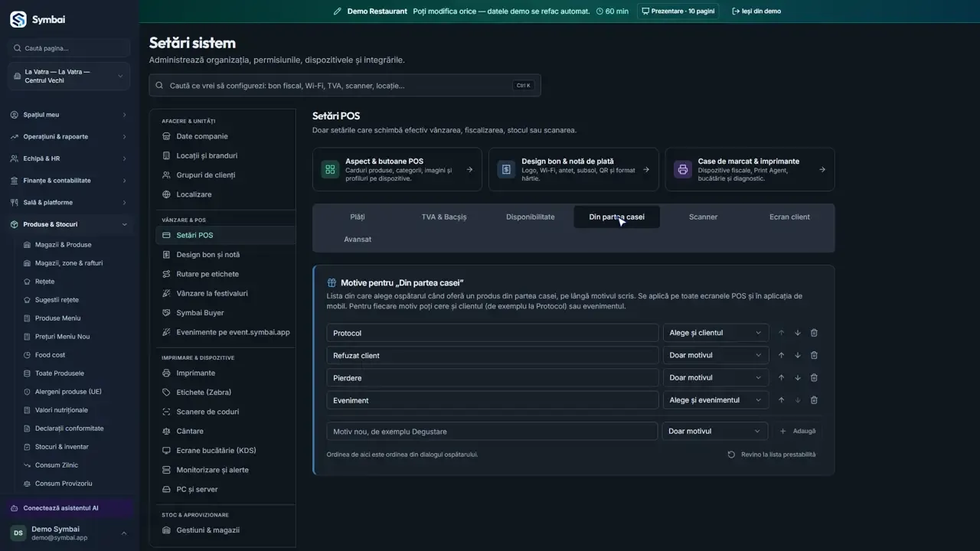Open the Pierdere row's Doar motivul dropdown

click(x=715, y=377)
